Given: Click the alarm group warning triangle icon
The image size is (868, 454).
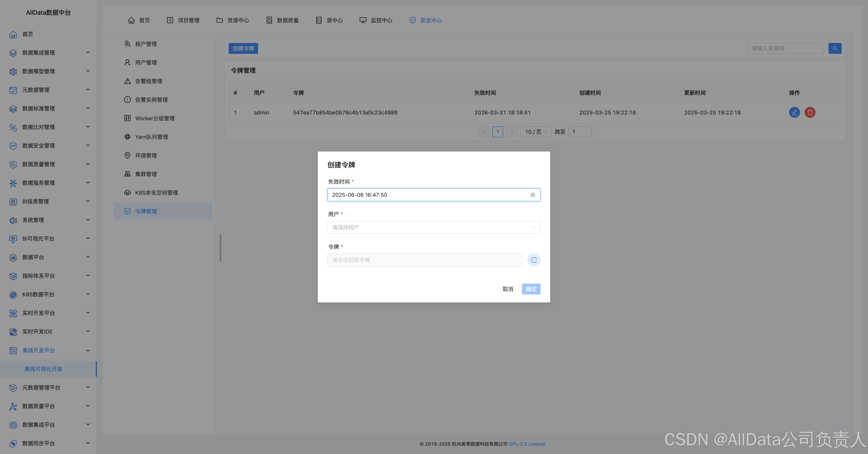Looking at the screenshot, I should coord(127,81).
